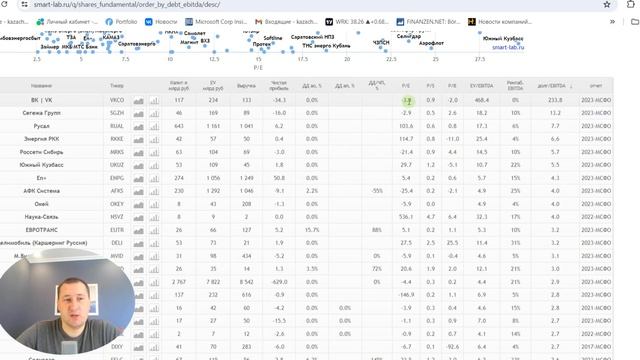The height and width of the screenshot is (360, 640).
Task: Open the filled chart icon for SGZH
Action: [x=138, y=113]
